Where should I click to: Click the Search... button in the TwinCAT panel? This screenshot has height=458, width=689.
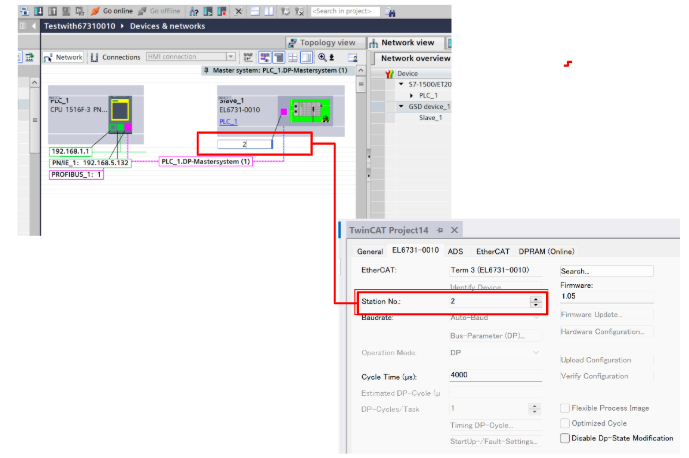[606, 271]
